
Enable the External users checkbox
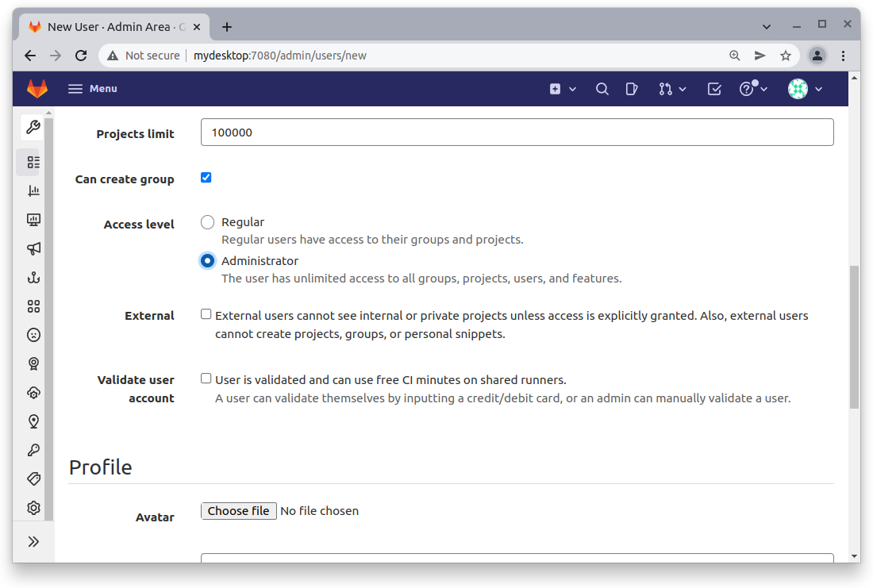click(206, 313)
